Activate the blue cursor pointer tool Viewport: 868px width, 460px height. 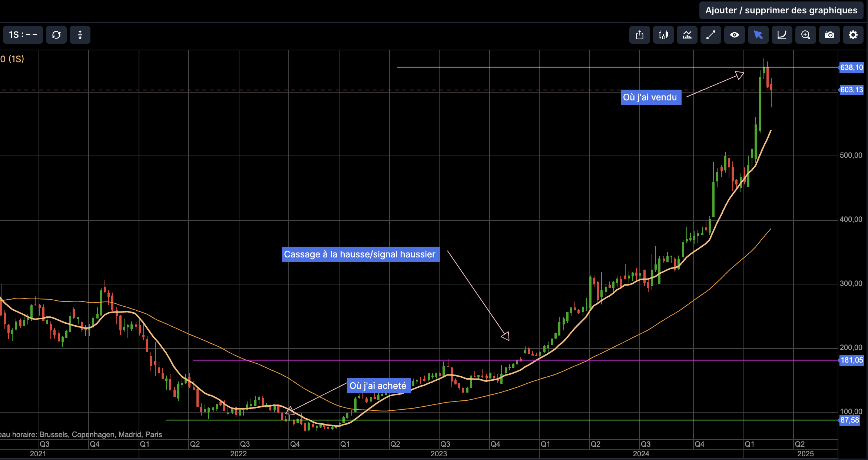click(x=758, y=35)
